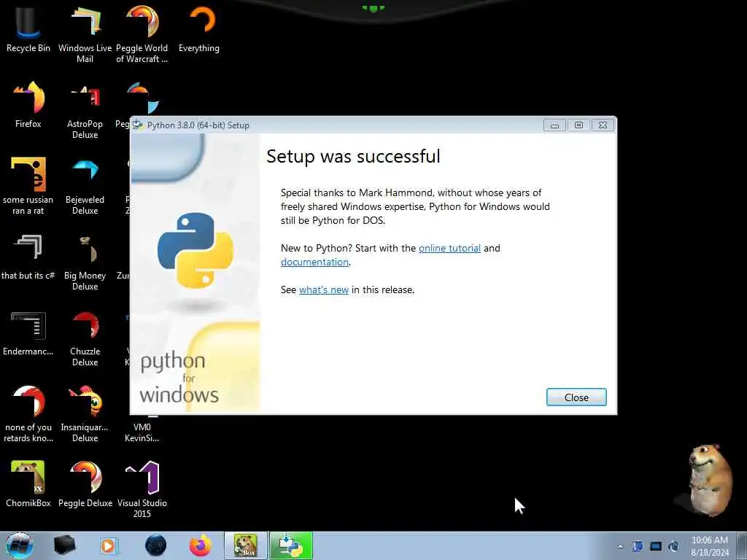Click the dark globe taskbar icon
The width and height of the screenshot is (747, 560).
click(155, 545)
